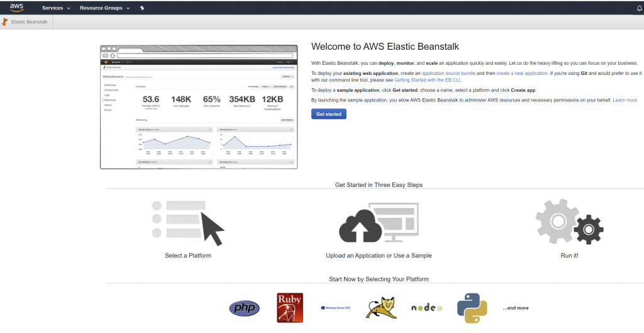Click the Elastic Beanstalk service icon

(x=5, y=22)
